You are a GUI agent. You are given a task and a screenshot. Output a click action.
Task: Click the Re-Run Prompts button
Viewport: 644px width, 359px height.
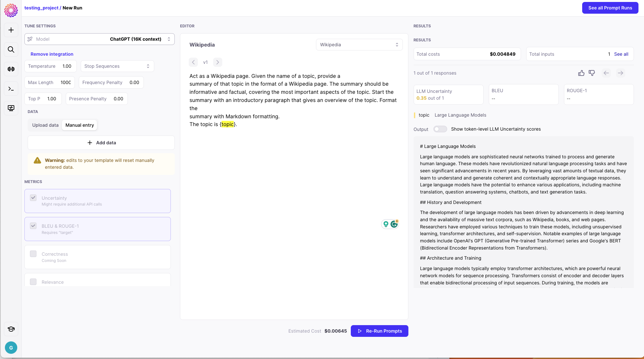[379, 331]
